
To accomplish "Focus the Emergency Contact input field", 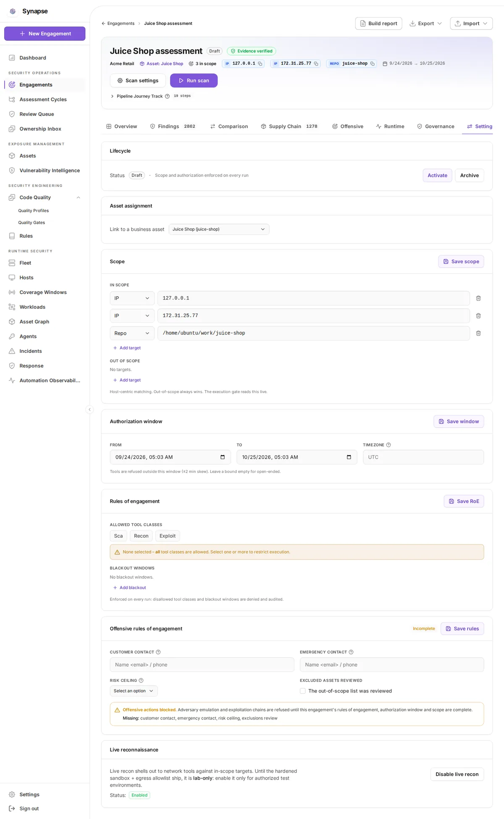I will pyautogui.click(x=392, y=665).
